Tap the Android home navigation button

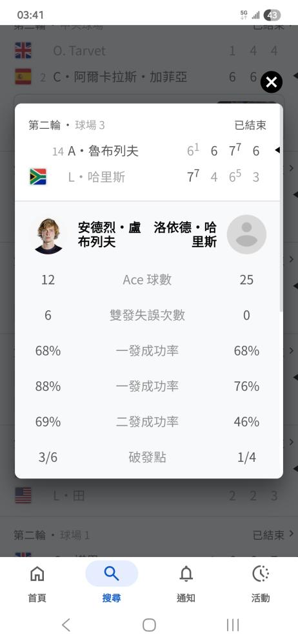pos(149,625)
